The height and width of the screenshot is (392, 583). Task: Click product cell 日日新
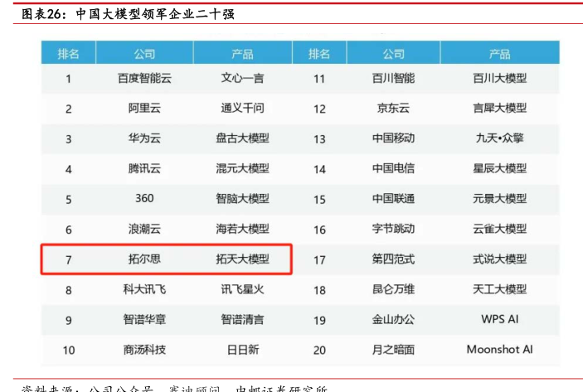(x=243, y=350)
